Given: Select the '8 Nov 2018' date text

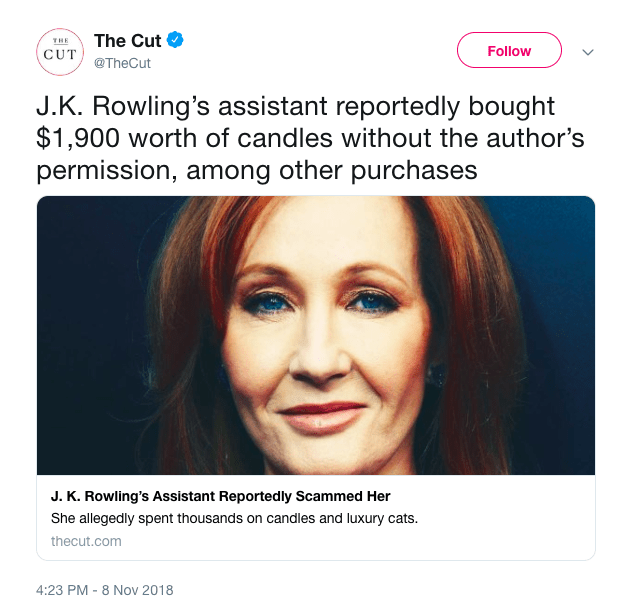Looking at the screenshot, I should click(x=138, y=591).
